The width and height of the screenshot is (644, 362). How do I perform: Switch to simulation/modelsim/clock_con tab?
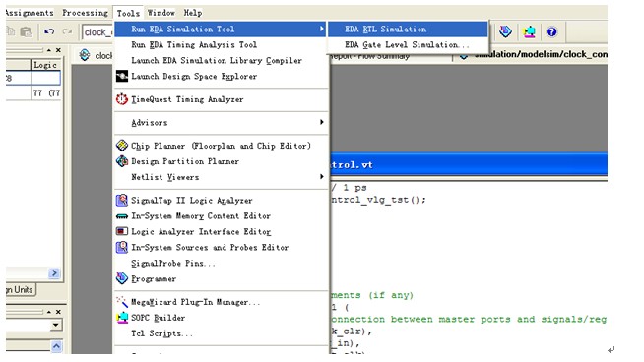(x=534, y=54)
